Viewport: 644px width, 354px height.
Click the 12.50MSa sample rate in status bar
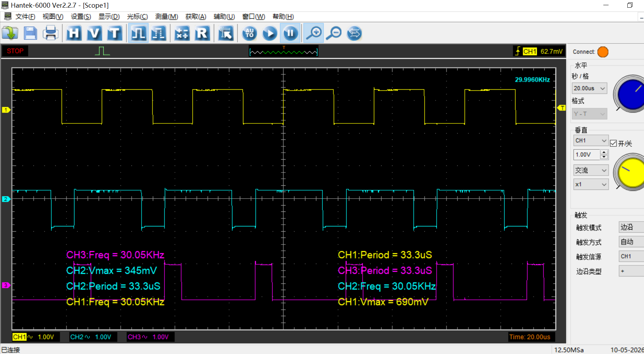[x=569, y=350]
